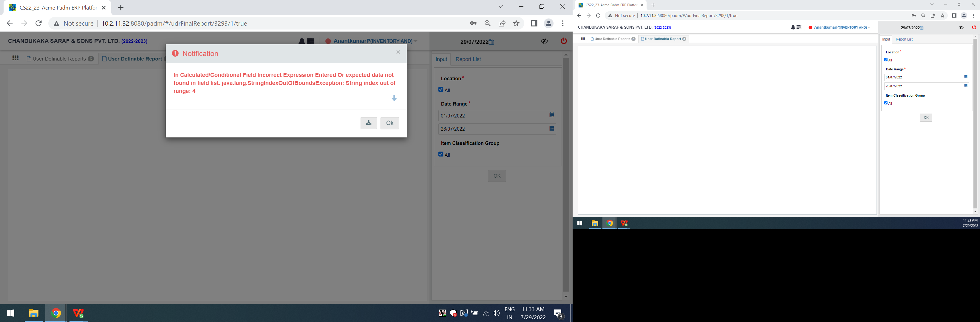Viewport: 980px width, 322px height.
Task: Select Report List tab in 3293 window
Action: [x=468, y=59]
